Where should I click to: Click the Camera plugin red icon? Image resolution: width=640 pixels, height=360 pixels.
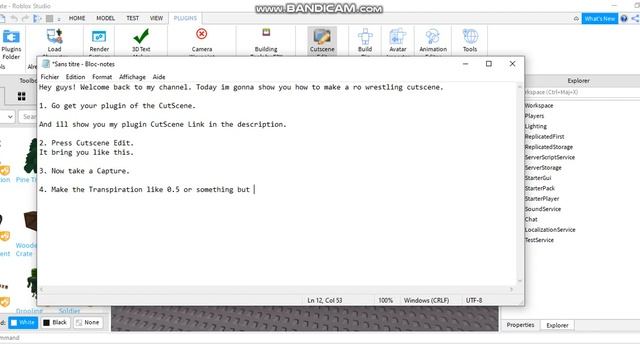[x=202, y=34]
